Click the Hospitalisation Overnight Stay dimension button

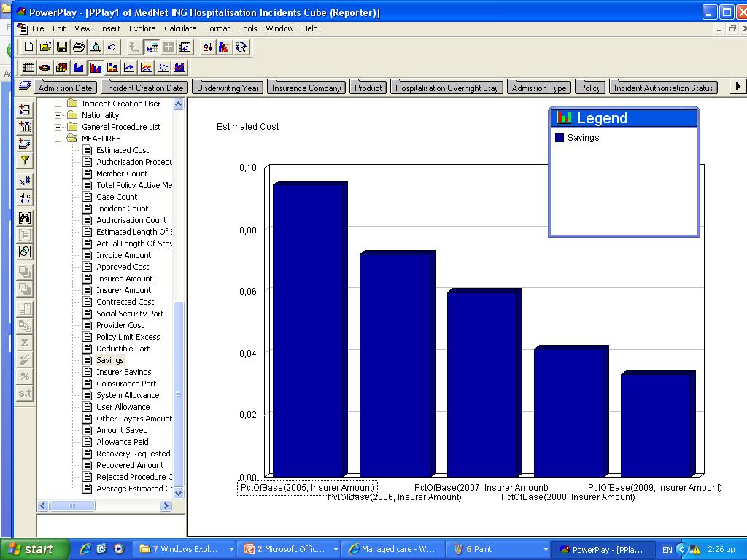coord(447,87)
